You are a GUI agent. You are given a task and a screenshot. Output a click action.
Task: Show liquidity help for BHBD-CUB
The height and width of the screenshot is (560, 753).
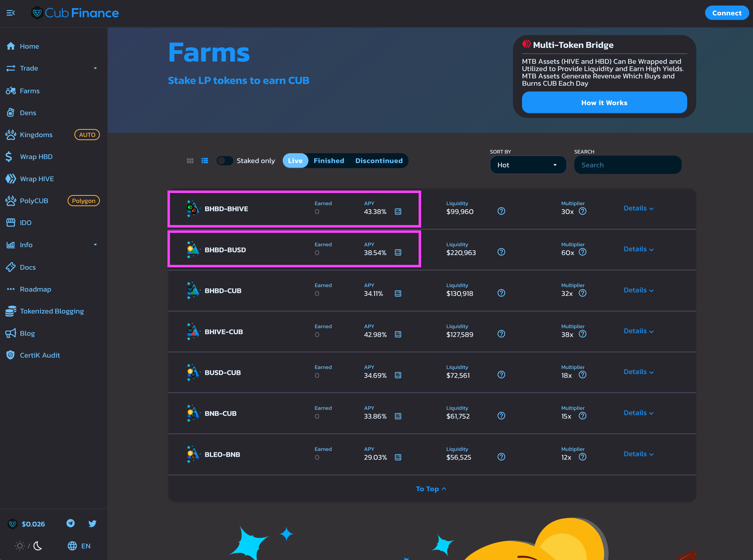(501, 293)
